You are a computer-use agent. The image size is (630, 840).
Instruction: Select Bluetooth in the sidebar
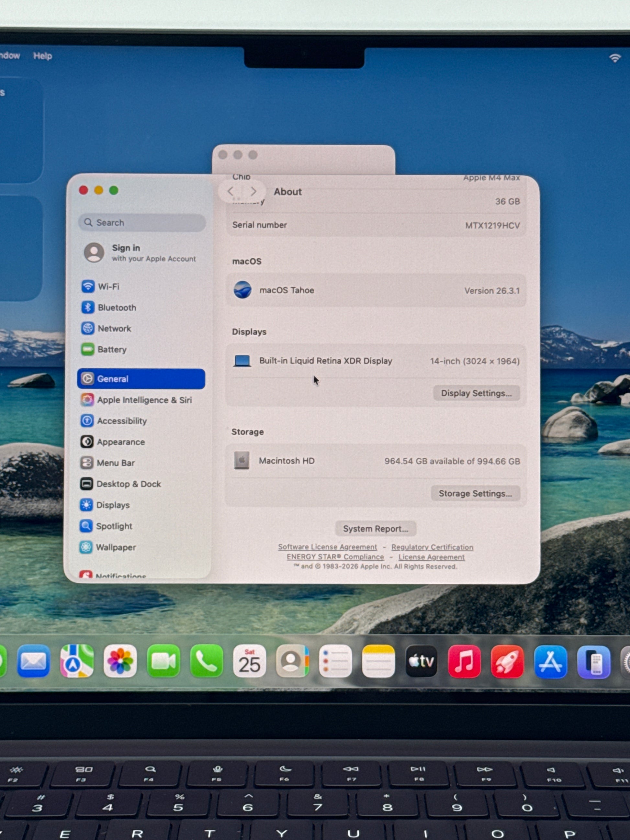click(x=116, y=307)
